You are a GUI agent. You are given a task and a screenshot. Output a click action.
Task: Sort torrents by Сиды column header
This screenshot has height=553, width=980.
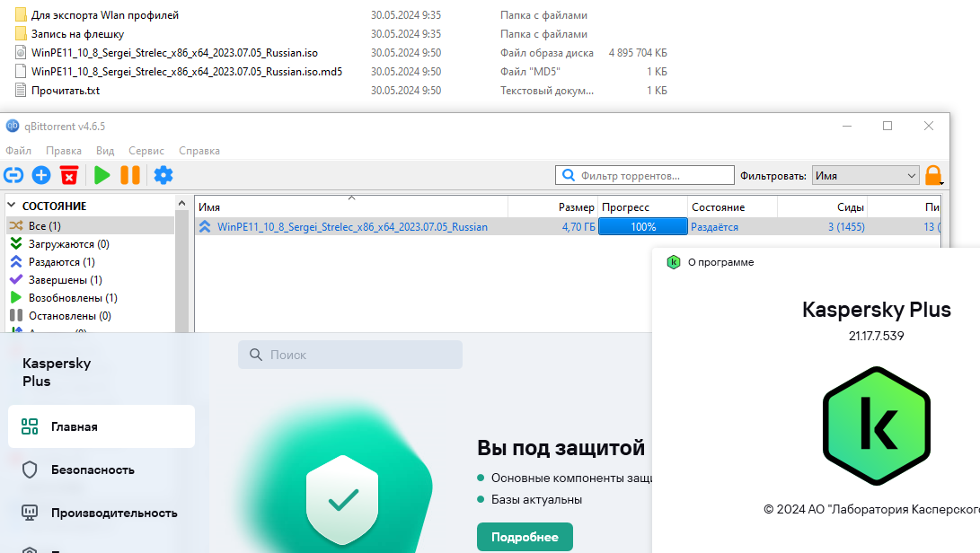(823, 206)
